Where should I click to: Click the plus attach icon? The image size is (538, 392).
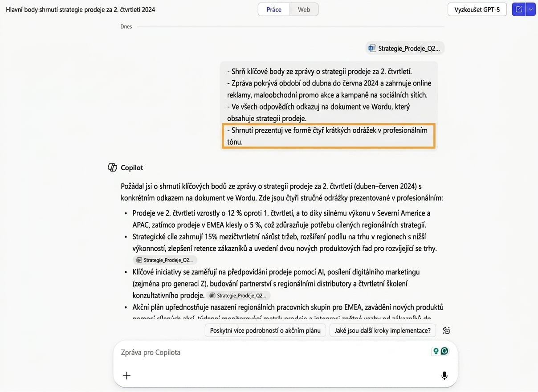[126, 376]
